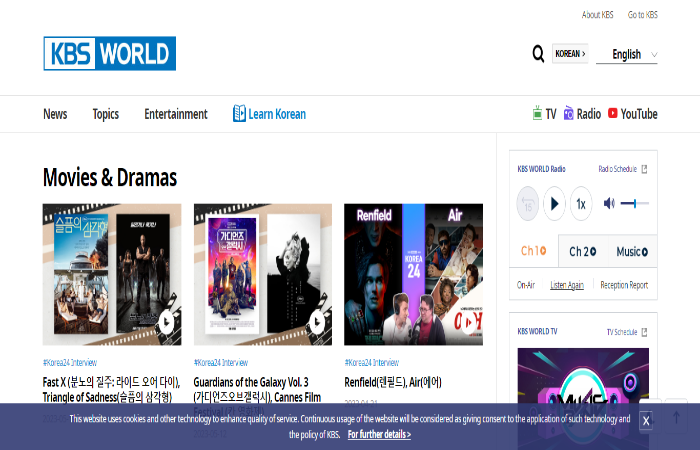Open the Fast X, Triangle of Sadness title

112,389
